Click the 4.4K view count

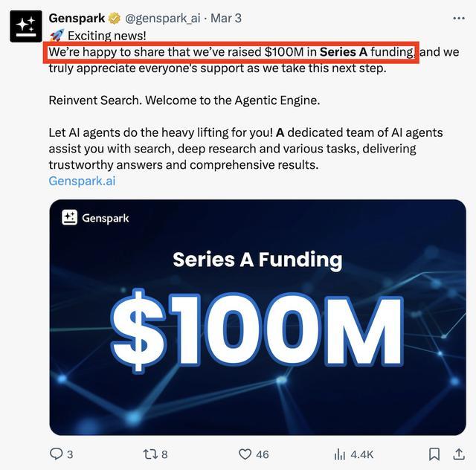[x=362, y=454]
